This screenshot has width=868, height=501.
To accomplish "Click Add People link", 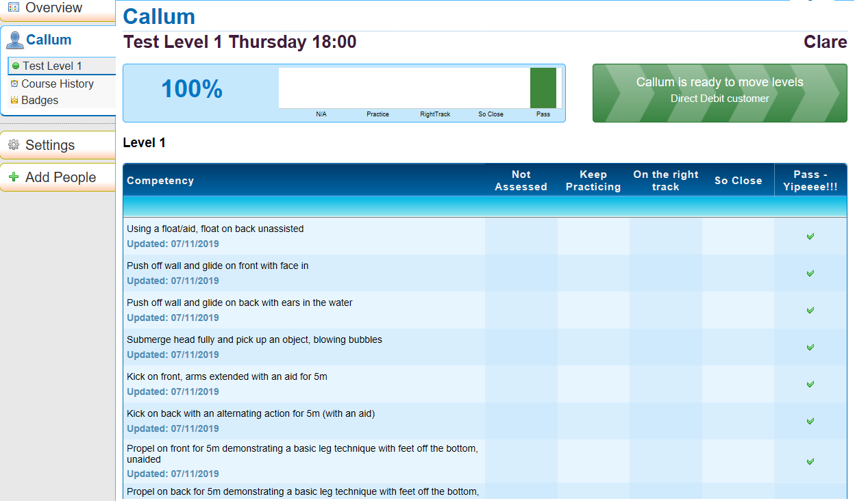I will point(60,177).
